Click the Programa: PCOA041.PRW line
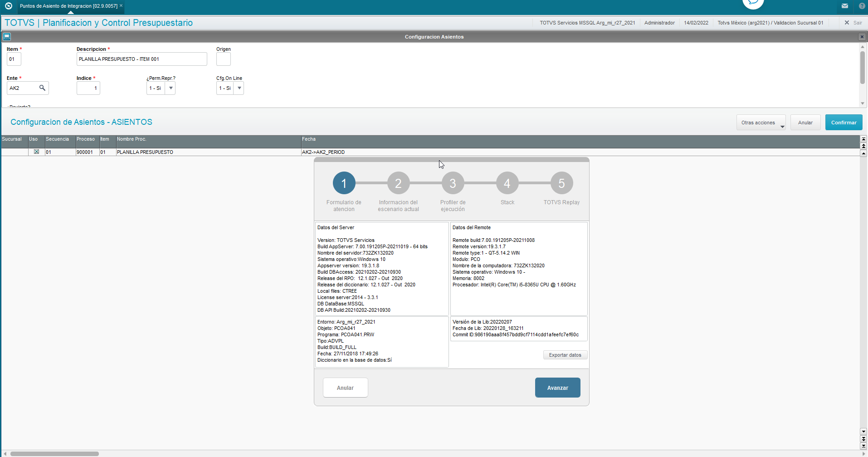 (346, 334)
